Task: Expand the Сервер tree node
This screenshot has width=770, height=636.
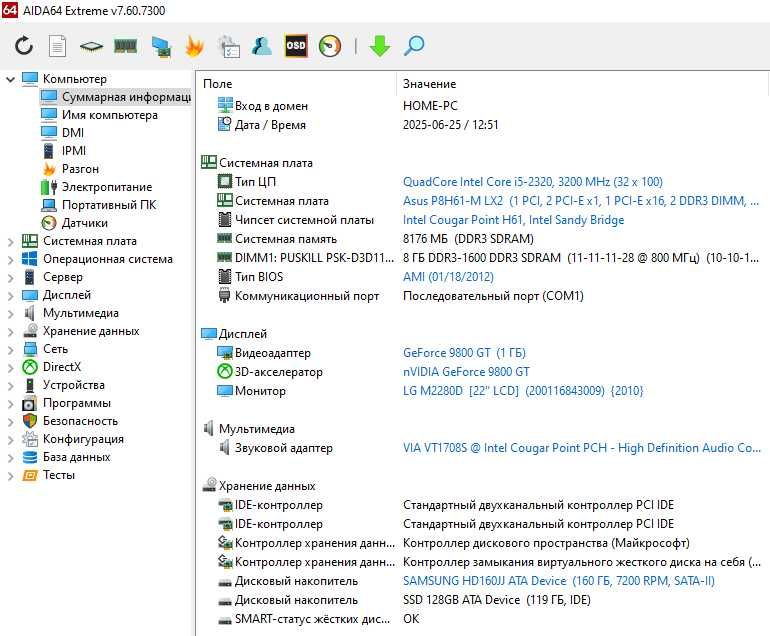Action: (10, 277)
